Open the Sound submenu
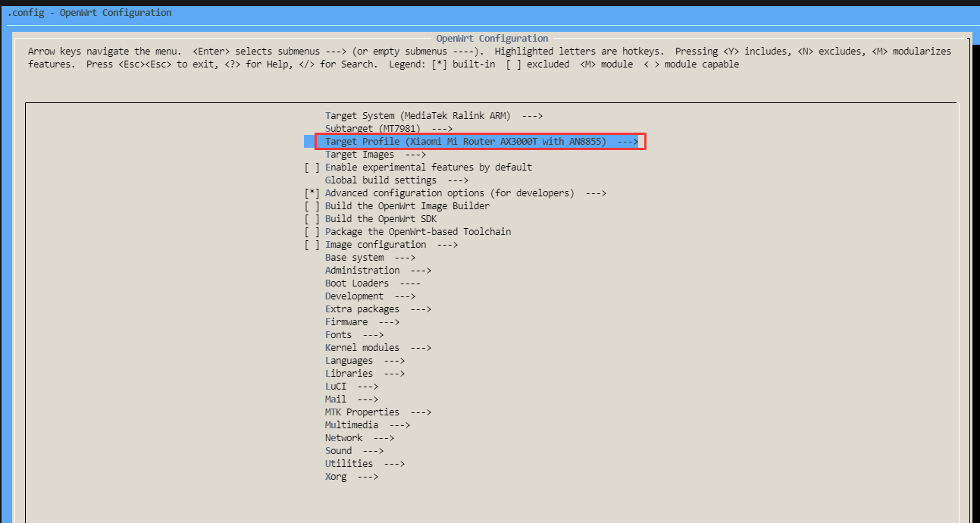 tap(354, 451)
